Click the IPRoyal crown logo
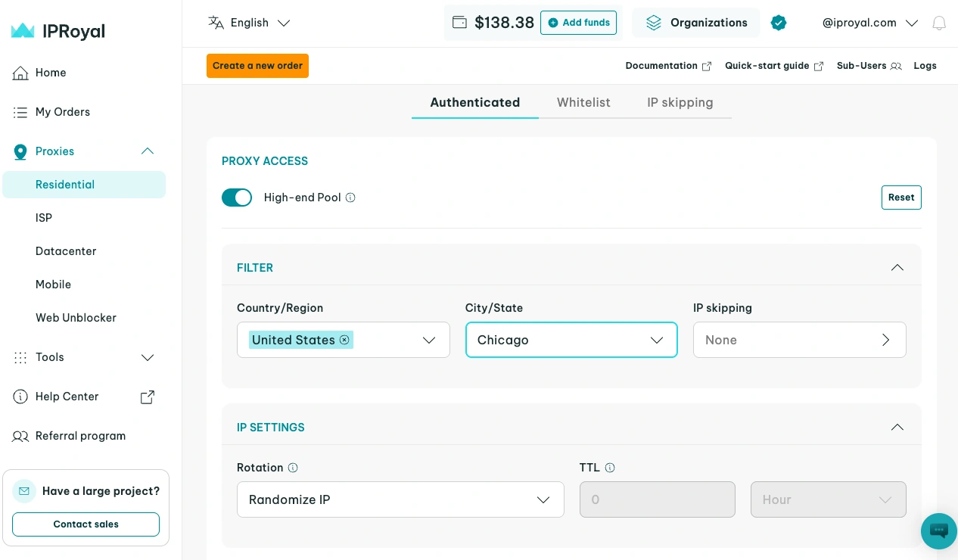958x560 pixels. [x=23, y=31]
